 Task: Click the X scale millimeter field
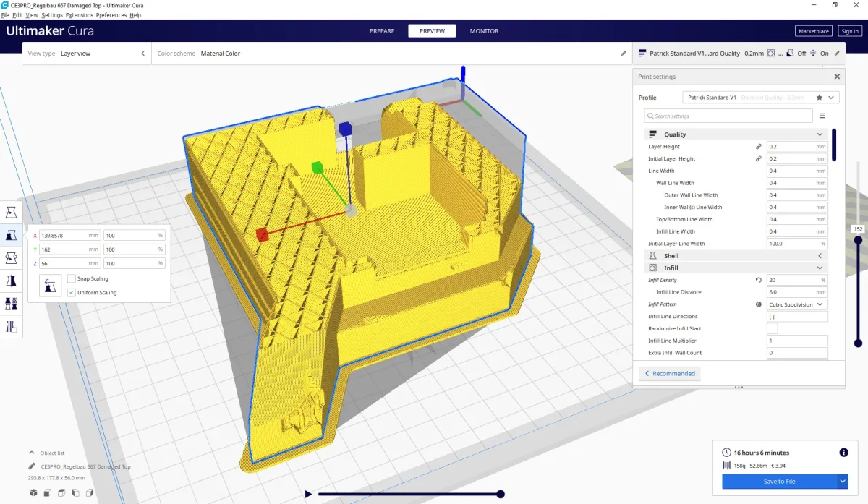click(70, 235)
